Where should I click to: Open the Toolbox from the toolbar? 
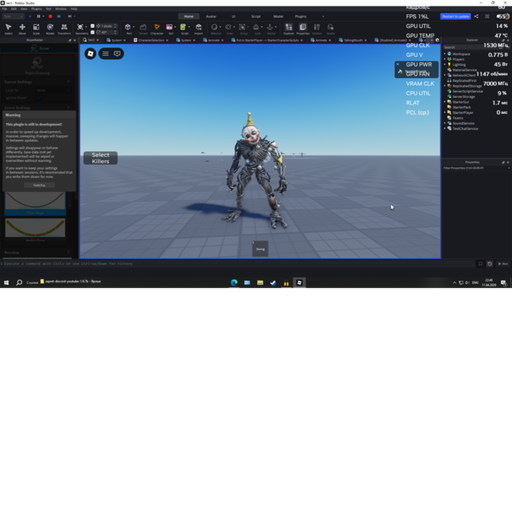pyautogui.click(x=317, y=29)
